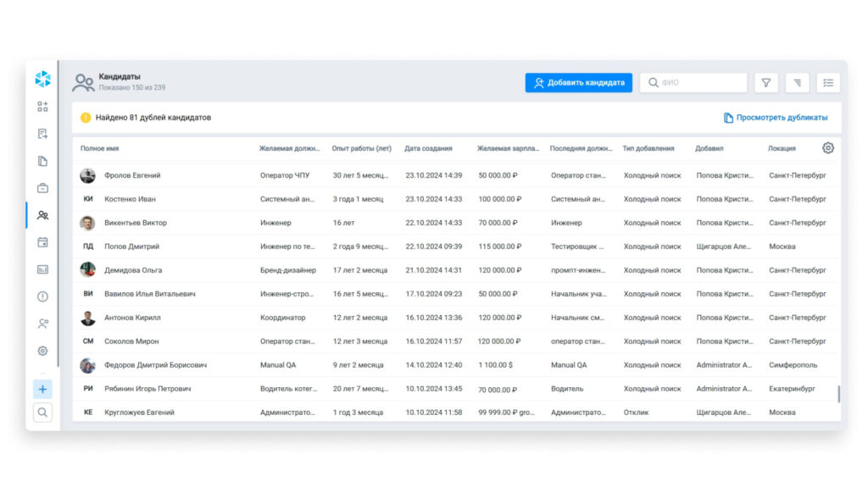Click the Екатеринбург location cell
868x498 pixels.
(792, 389)
